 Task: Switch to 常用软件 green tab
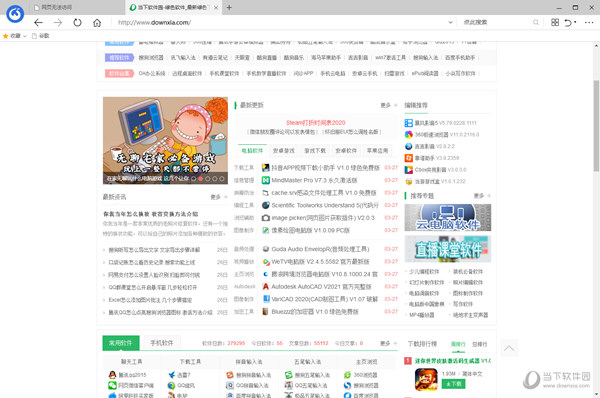pos(121,343)
